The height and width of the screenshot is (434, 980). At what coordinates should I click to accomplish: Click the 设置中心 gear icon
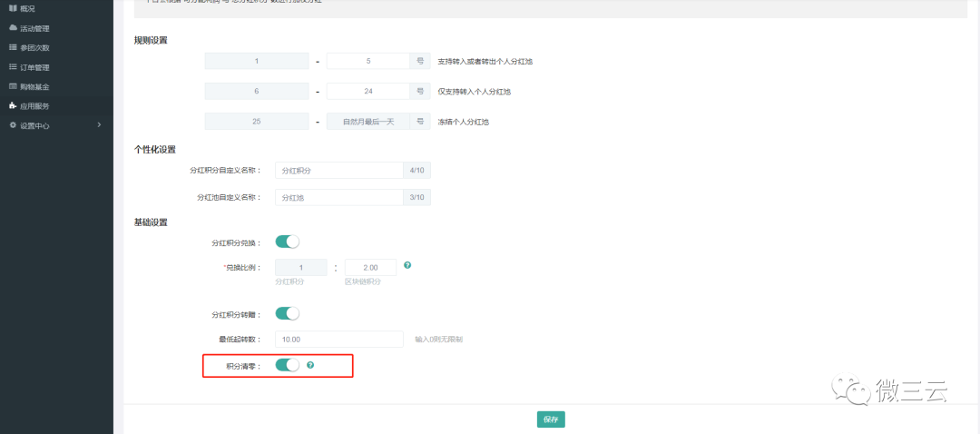[13, 125]
